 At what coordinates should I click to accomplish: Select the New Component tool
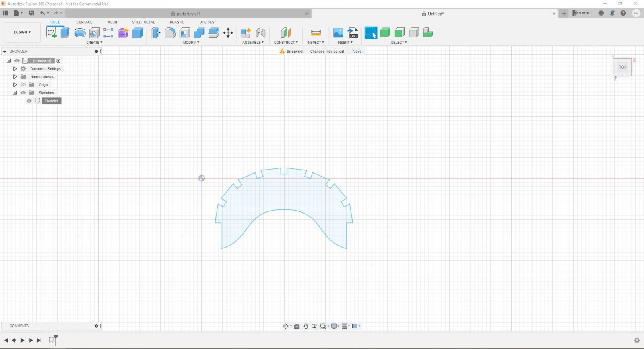tap(246, 33)
